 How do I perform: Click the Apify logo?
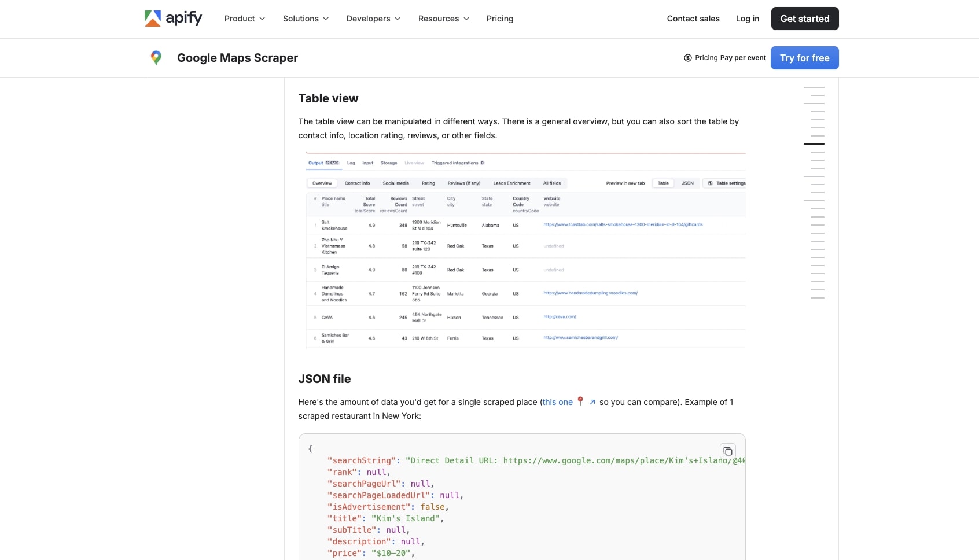tap(172, 19)
